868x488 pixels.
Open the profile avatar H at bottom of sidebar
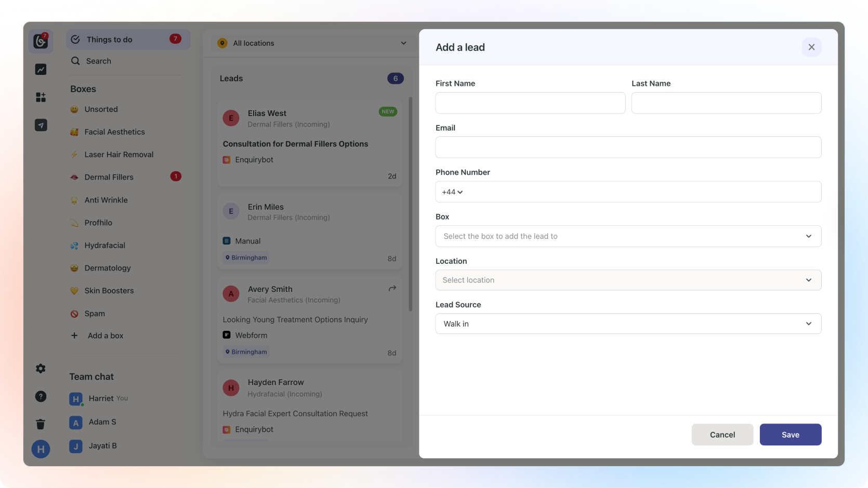tap(41, 449)
